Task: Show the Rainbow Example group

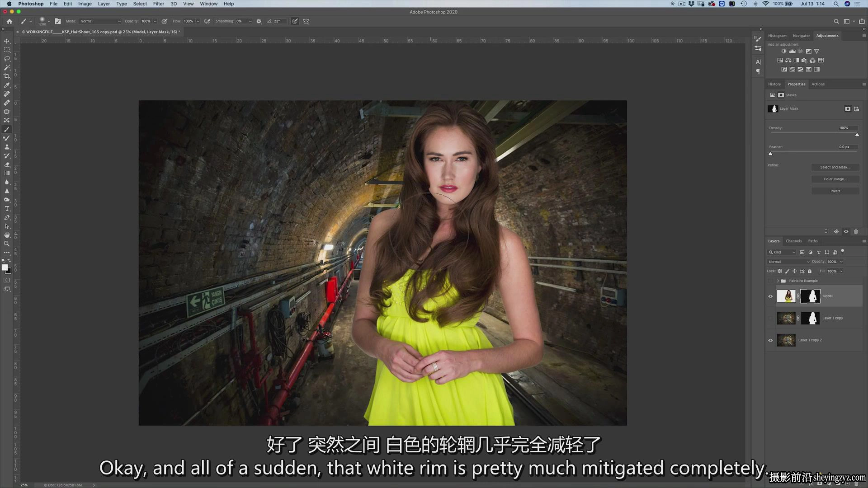Action: pos(771,281)
